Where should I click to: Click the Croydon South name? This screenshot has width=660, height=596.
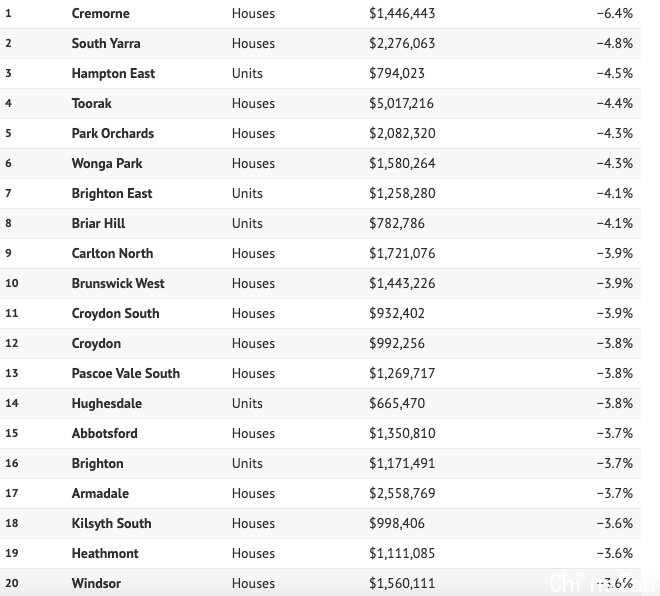coord(115,313)
